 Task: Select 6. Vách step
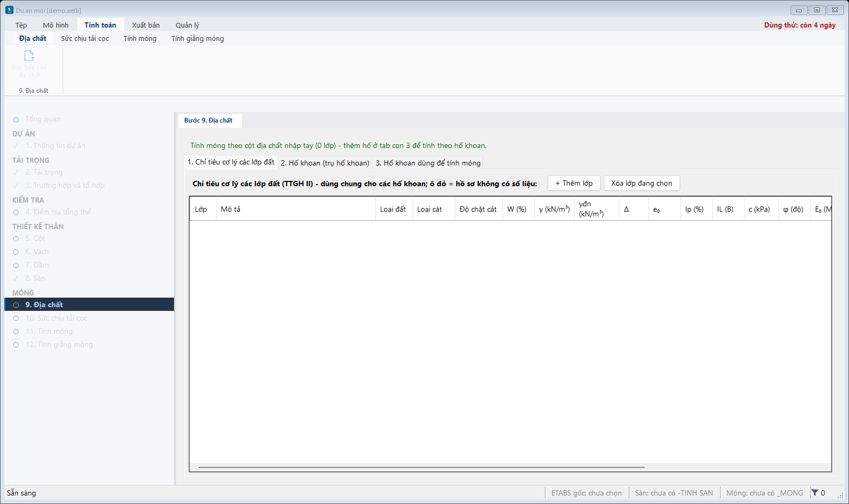(x=89, y=251)
